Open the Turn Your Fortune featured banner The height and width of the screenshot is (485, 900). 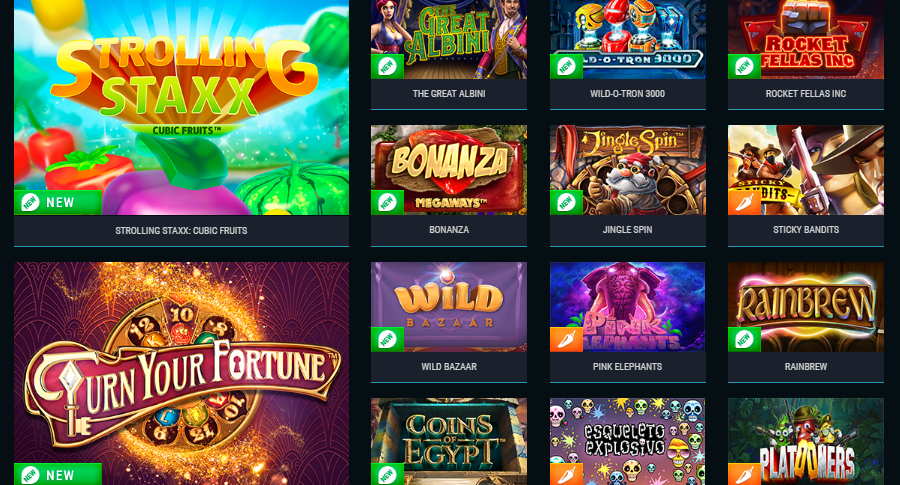181,374
